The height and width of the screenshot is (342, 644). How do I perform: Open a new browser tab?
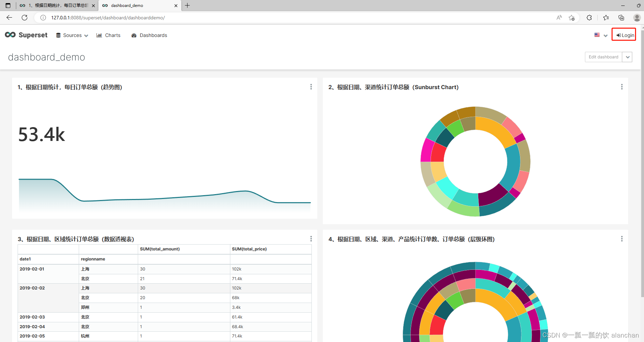coord(188,6)
